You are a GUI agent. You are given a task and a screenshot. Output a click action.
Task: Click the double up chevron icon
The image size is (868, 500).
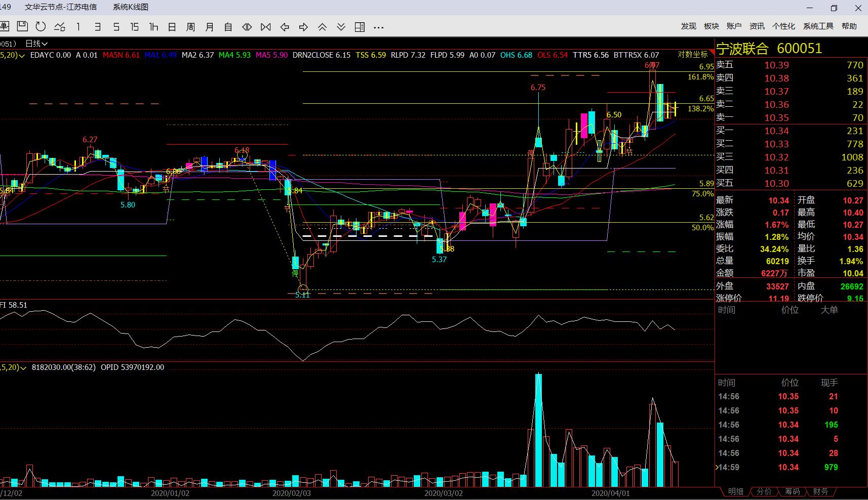tap(322, 27)
